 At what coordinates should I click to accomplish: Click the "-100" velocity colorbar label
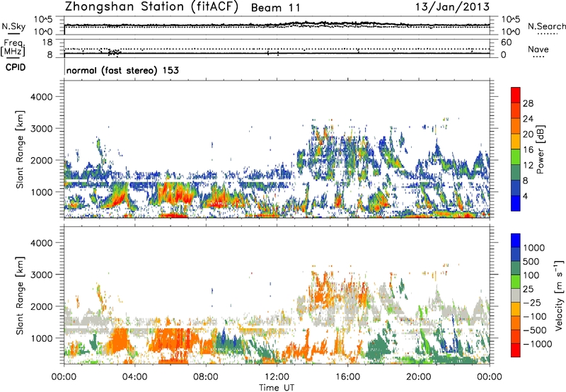click(534, 316)
